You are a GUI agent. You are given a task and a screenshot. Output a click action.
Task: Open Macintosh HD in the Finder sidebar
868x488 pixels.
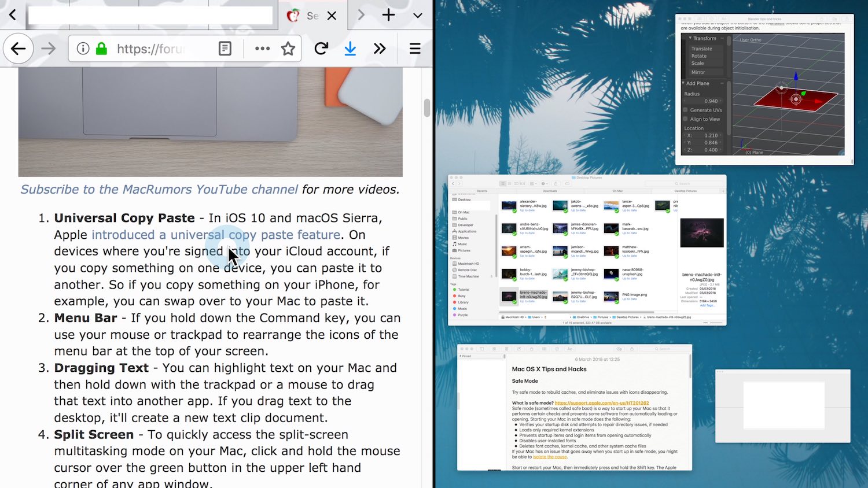click(465, 264)
